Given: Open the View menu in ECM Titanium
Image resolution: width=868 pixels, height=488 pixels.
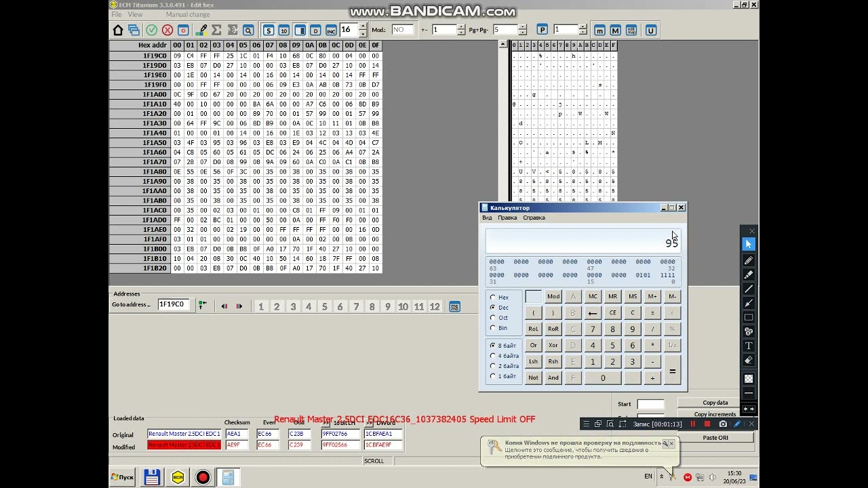Looking at the screenshot, I should pos(135,14).
